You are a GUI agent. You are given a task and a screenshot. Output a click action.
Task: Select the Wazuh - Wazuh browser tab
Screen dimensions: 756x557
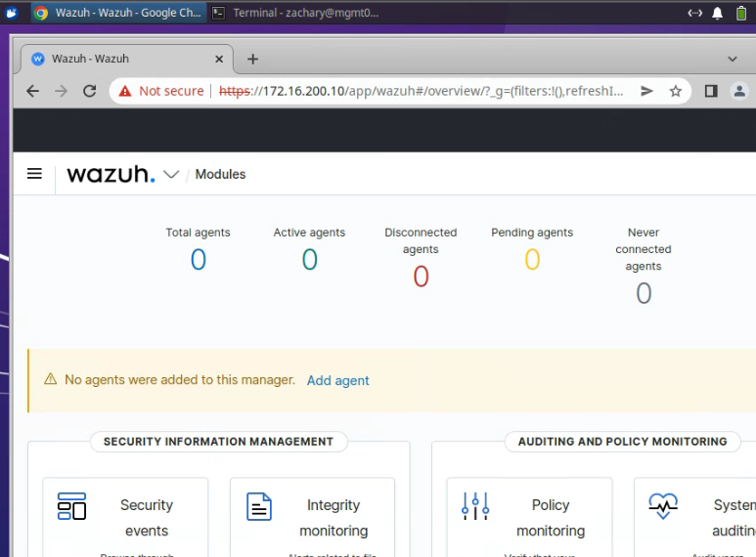point(126,59)
